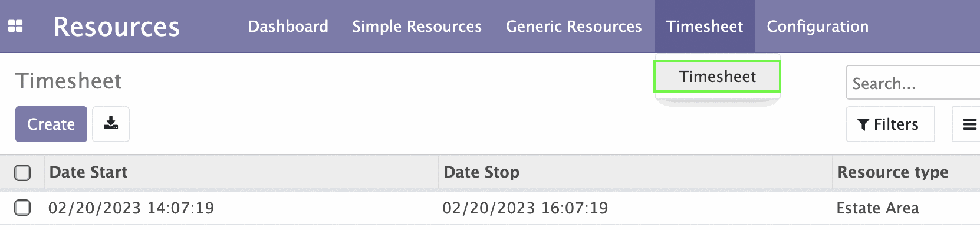Screen dimensions: 980x230
Task: Go to the Dashboard menu
Action: pos(288,27)
